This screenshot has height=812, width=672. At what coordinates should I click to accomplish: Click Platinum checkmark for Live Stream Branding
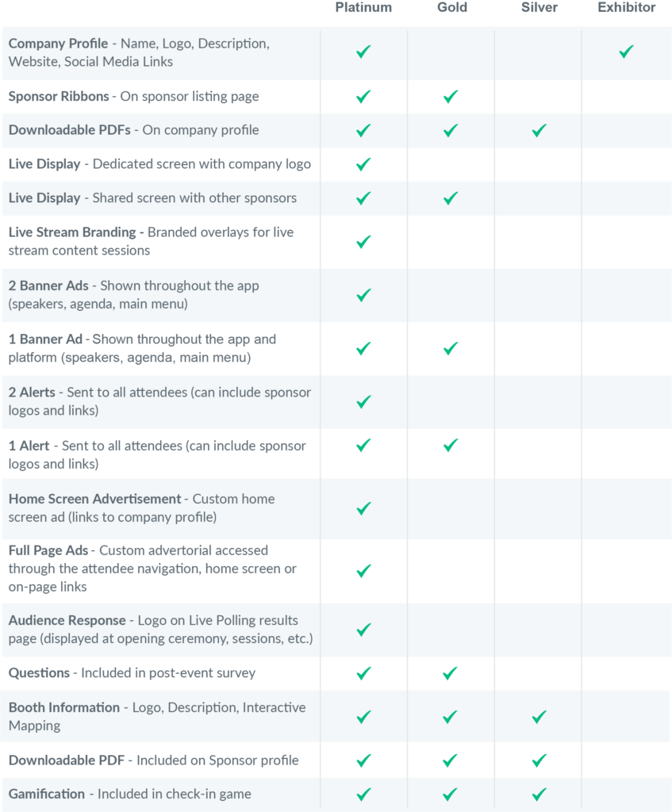pos(363,242)
